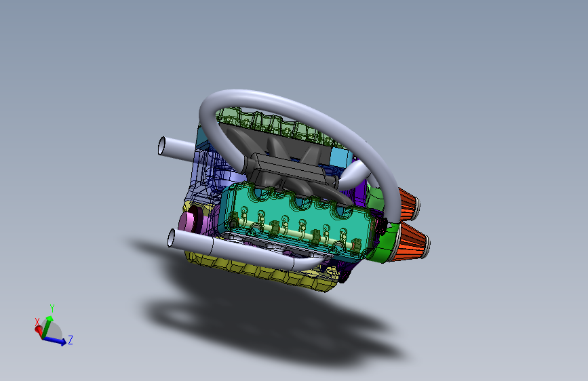The image size is (588, 381).
Task: Select the upper orange cone air filter
Action: tap(408, 204)
